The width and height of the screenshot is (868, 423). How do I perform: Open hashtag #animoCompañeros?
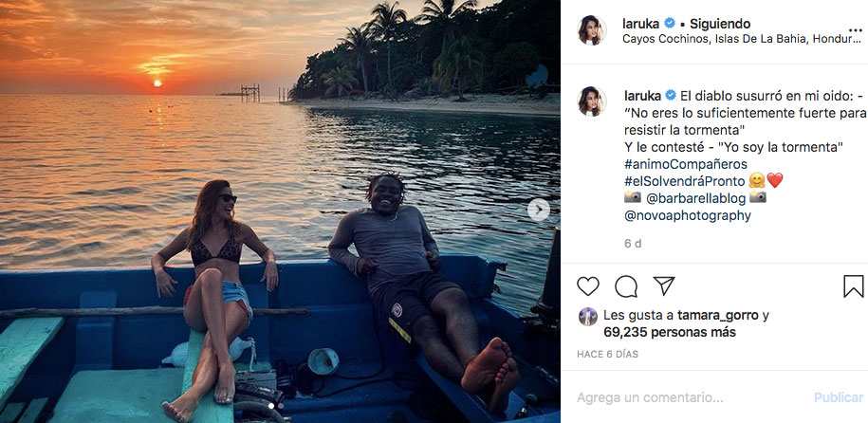686,164
